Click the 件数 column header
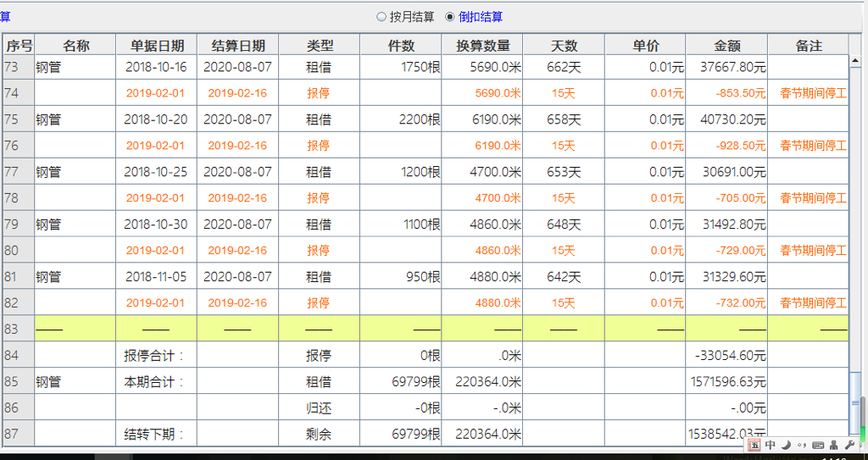This screenshot has width=868, height=460. coord(401,46)
